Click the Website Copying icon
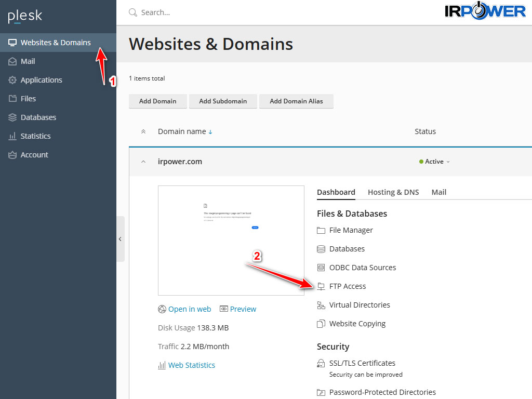Image resolution: width=532 pixels, height=399 pixels. click(321, 324)
